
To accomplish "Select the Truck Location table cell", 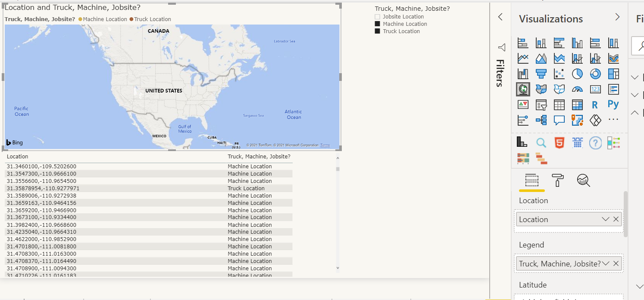I will point(246,189).
